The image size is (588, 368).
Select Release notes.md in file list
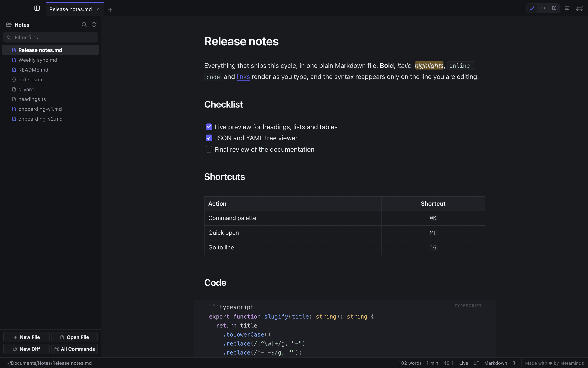tap(50, 50)
